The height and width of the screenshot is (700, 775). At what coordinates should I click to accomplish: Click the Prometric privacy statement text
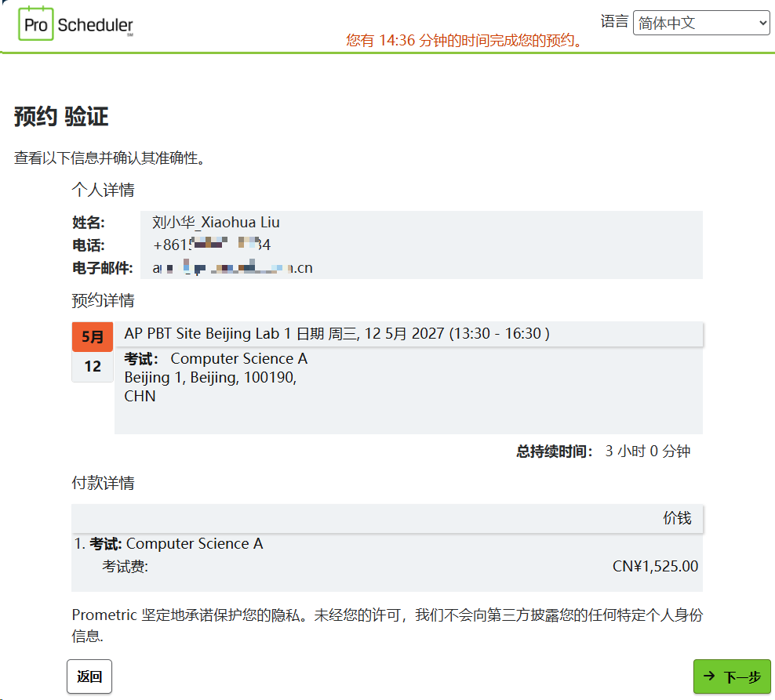pos(387,625)
